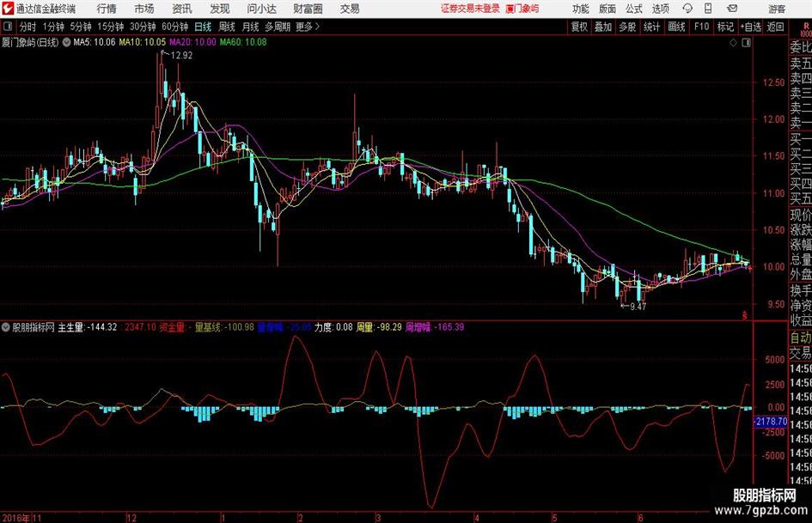The image size is (812, 523).
Task: Switch to the 1分钟 period tab
Action: [x=53, y=27]
